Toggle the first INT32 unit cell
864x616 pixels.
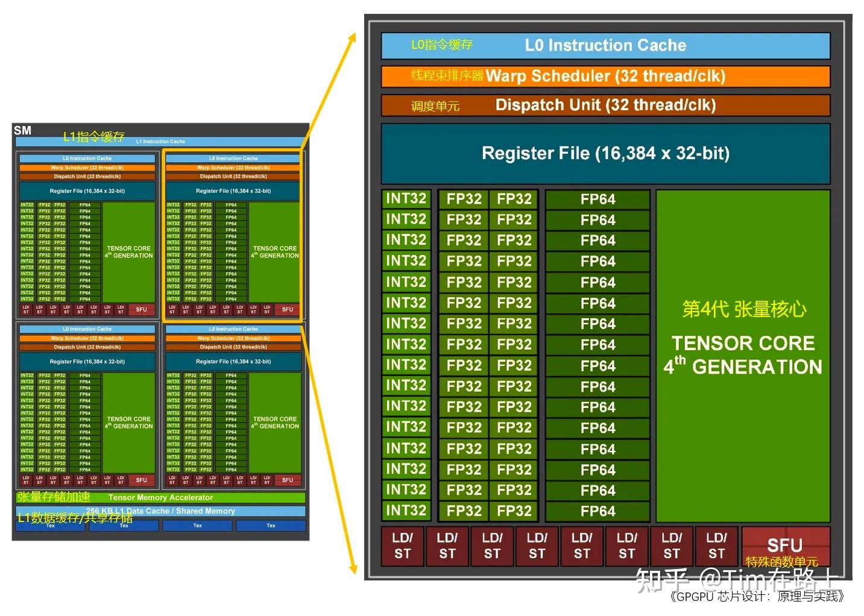[405, 198]
